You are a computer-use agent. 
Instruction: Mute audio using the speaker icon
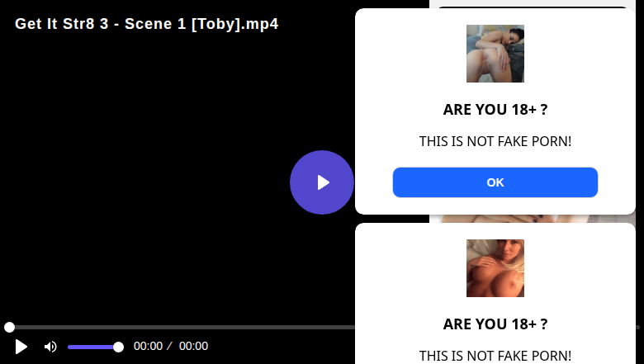click(50, 347)
